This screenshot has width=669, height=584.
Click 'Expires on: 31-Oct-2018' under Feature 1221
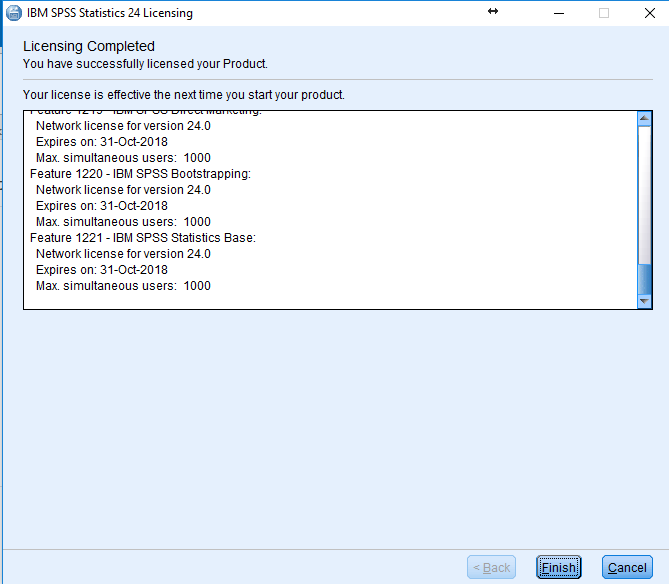point(102,270)
